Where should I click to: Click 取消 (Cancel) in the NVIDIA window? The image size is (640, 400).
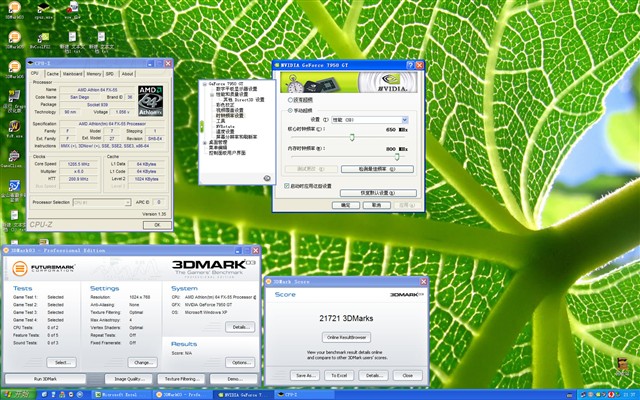click(x=376, y=205)
